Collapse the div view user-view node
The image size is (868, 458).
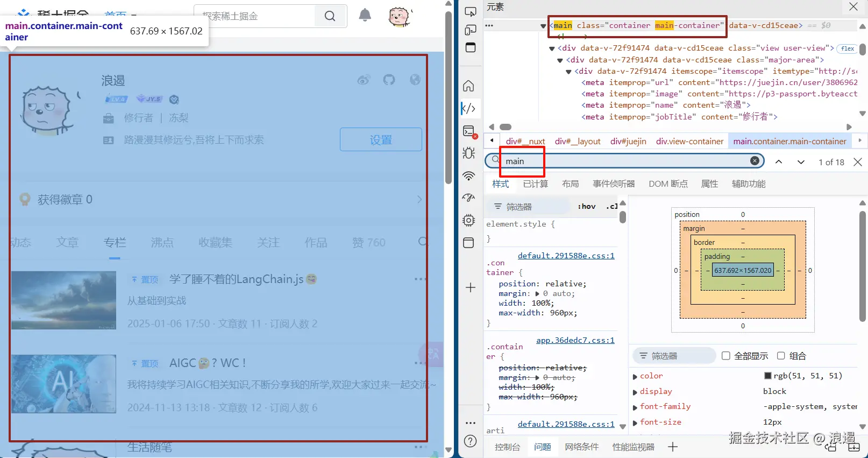552,48
